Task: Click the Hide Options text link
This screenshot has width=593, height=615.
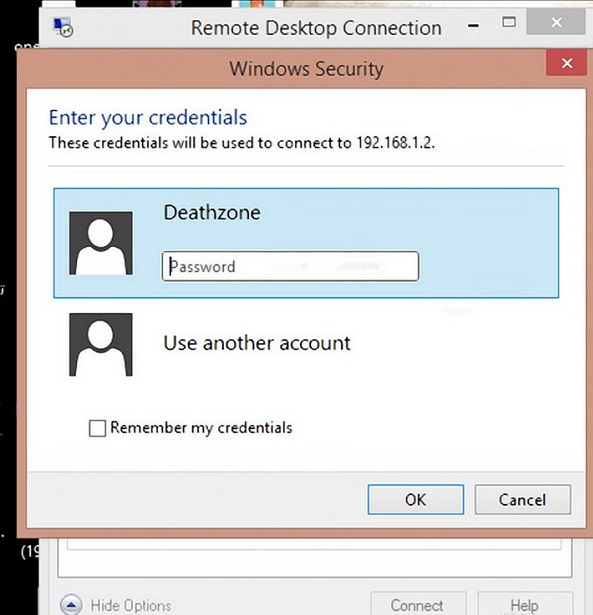Action: tap(131, 606)
